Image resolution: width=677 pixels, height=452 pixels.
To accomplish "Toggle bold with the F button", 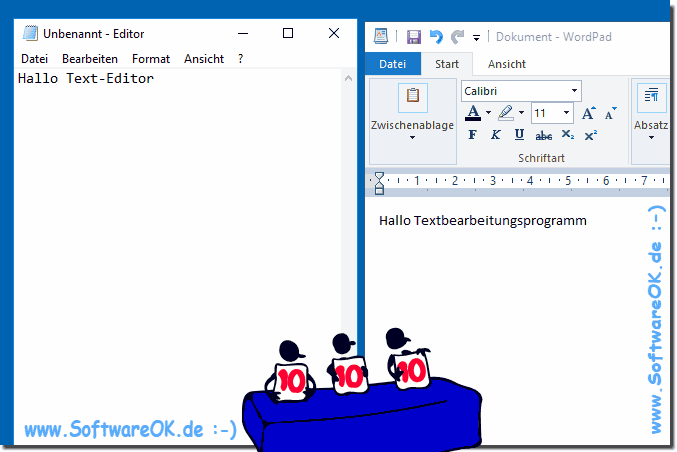I will point(472,135).
